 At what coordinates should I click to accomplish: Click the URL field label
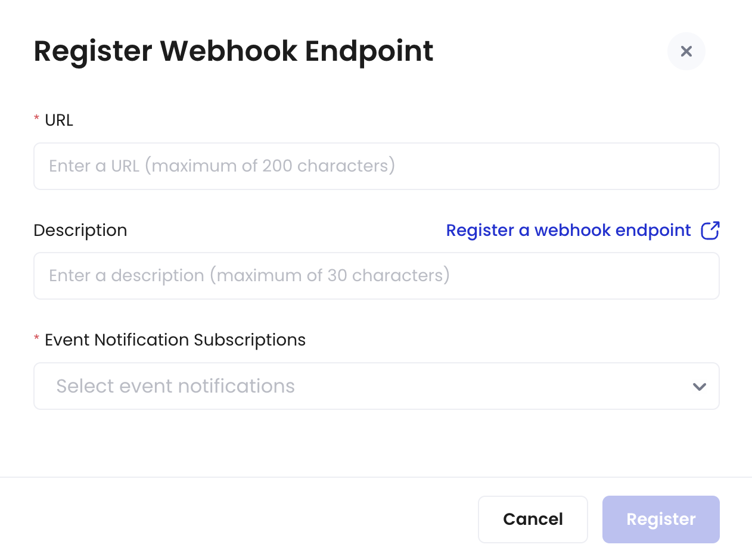[x=59, y=120]
